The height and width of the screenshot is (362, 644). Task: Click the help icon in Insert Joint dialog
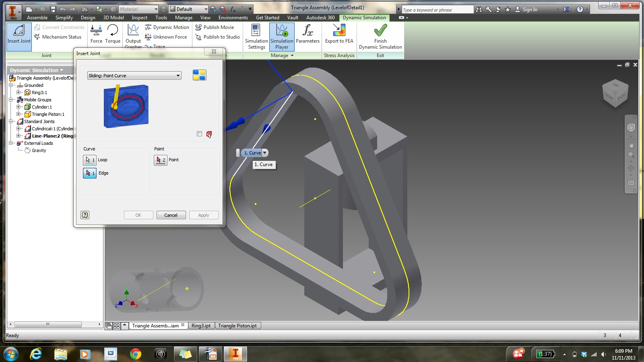click(x=85, y=215)
